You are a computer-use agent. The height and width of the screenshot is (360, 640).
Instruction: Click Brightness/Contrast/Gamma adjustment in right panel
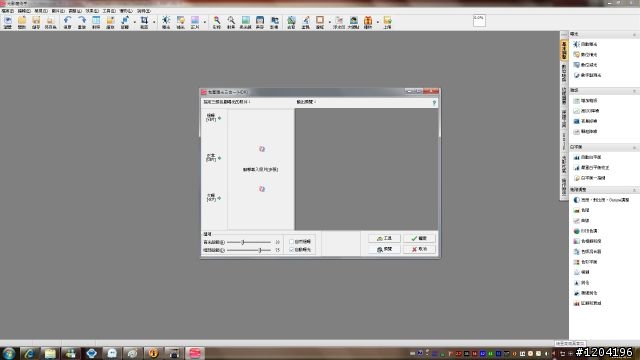click(601, 200)
